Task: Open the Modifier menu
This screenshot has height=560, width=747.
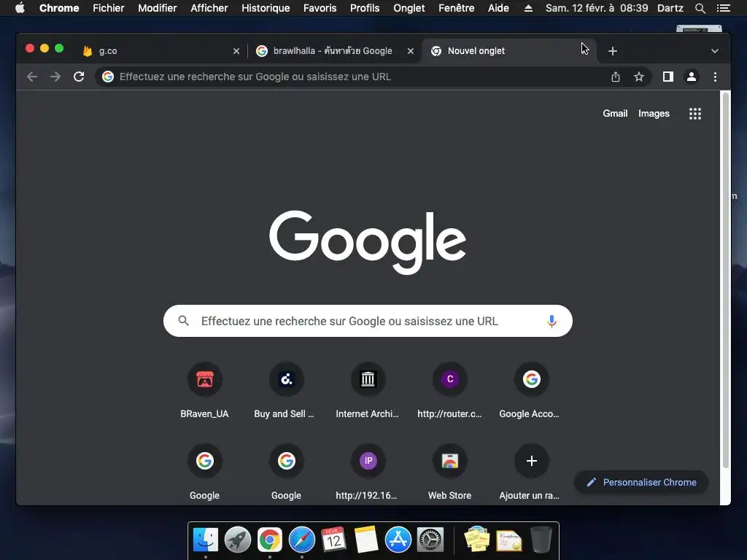Action: pyautogui.click(x=158, y=8)
